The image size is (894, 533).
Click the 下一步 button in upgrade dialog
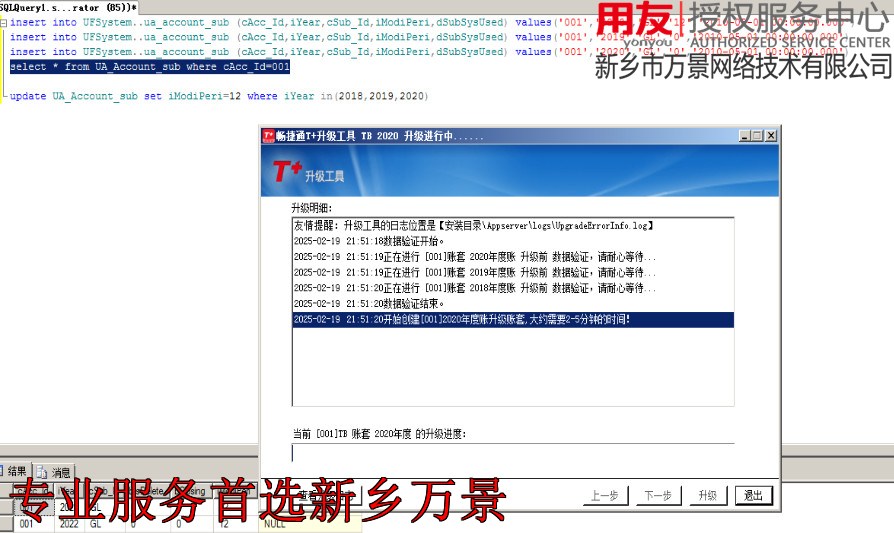click(x=658, y=495)
